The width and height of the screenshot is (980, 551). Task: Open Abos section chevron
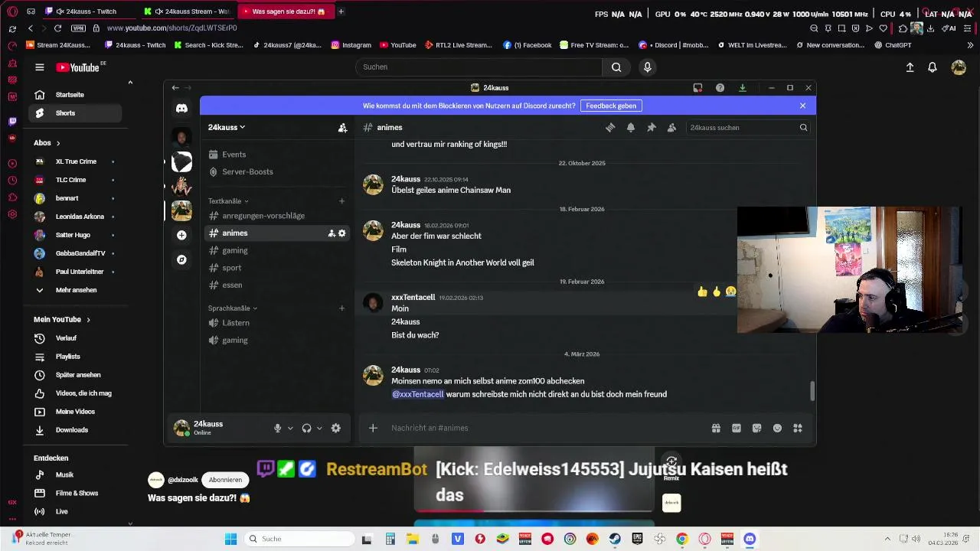click(57, 143)
